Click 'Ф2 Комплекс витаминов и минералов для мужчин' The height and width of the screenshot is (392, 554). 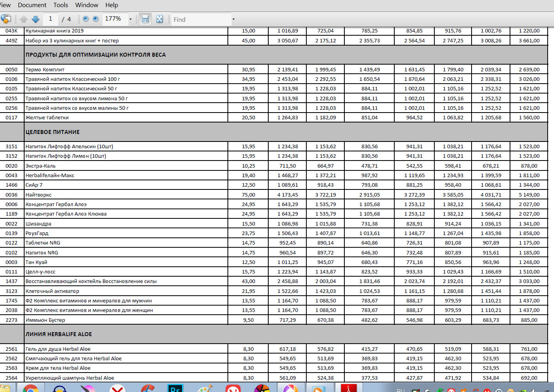[x=88, y=300]
